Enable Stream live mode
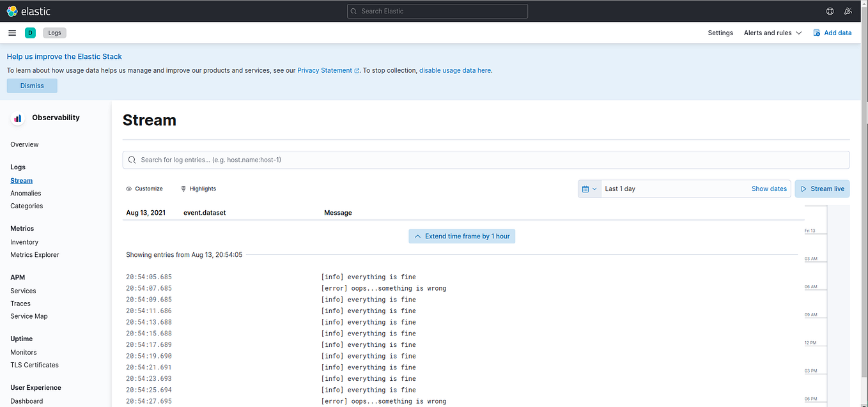 (x=822, y=188)
